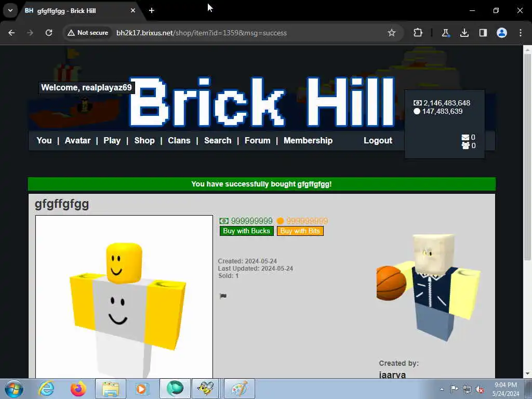This screenshot has width=532, height=399.
Task: Open Windows Media Player taskbar icon
Action: pyautogui.click(x=142, y=389)
